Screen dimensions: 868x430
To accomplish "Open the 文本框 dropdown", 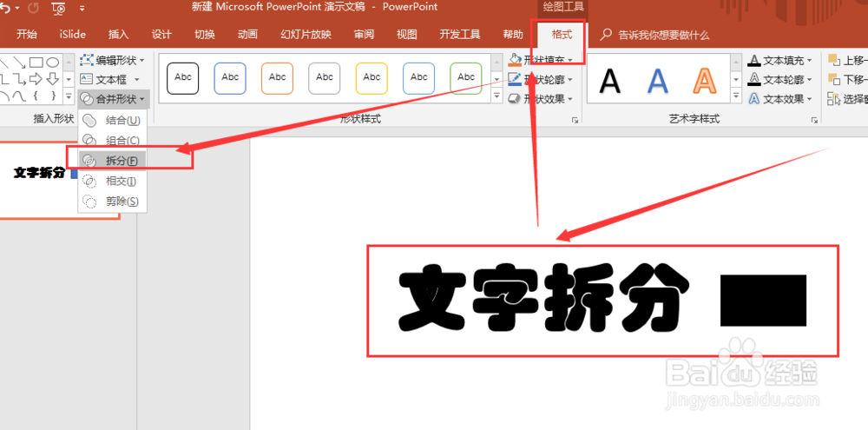I will point(110,79).
